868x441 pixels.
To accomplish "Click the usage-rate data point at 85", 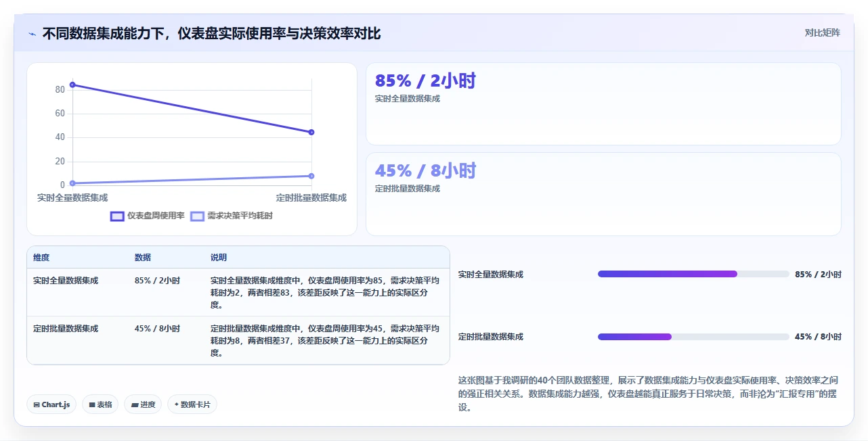I will 72,85.
